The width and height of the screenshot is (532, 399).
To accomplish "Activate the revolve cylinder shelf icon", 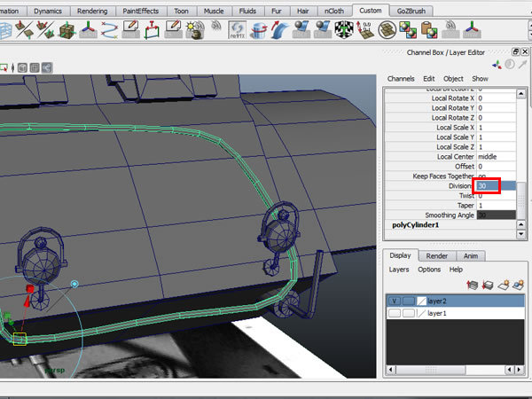I will pos(259,30).
